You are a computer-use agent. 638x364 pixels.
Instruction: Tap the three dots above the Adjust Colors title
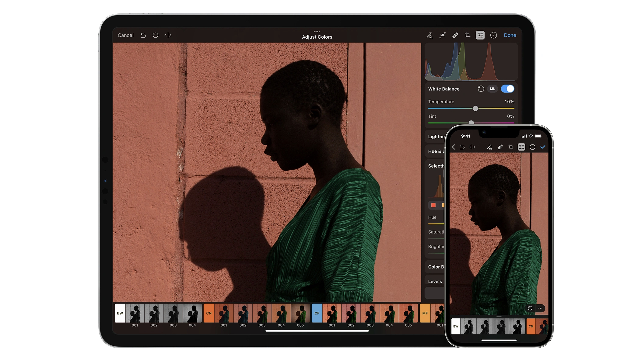coord(317,31)
